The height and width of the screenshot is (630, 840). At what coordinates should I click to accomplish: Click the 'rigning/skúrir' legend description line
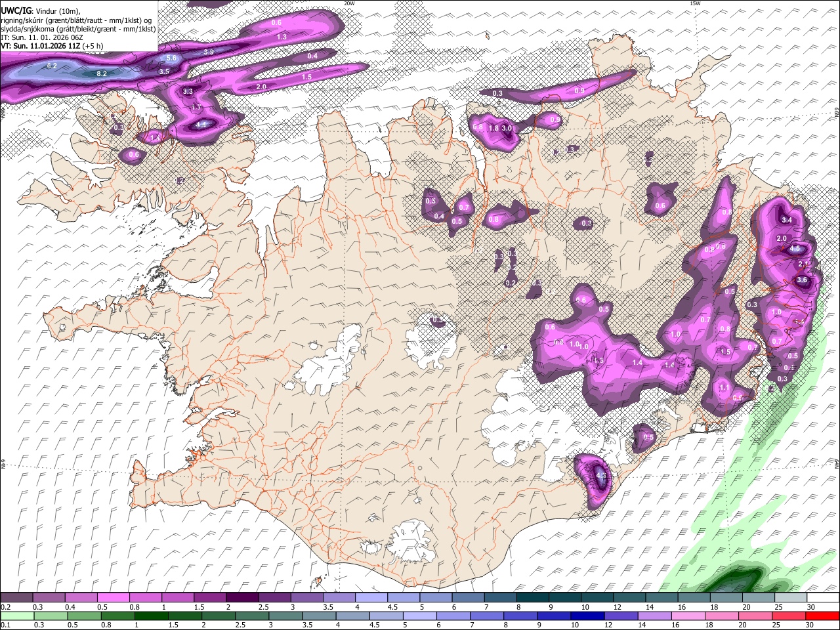(x=75, y=20)
